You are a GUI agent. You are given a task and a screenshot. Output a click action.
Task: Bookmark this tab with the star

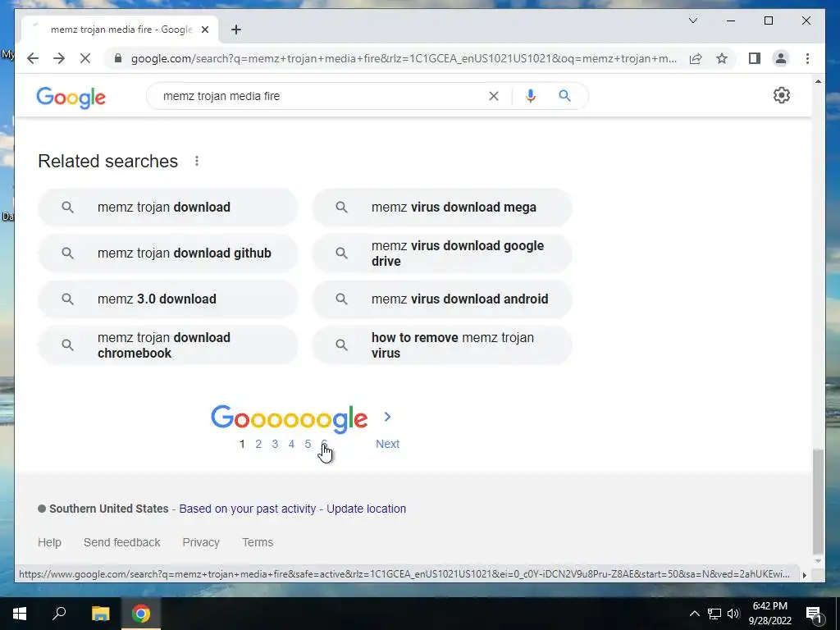(x=722, y=58)
